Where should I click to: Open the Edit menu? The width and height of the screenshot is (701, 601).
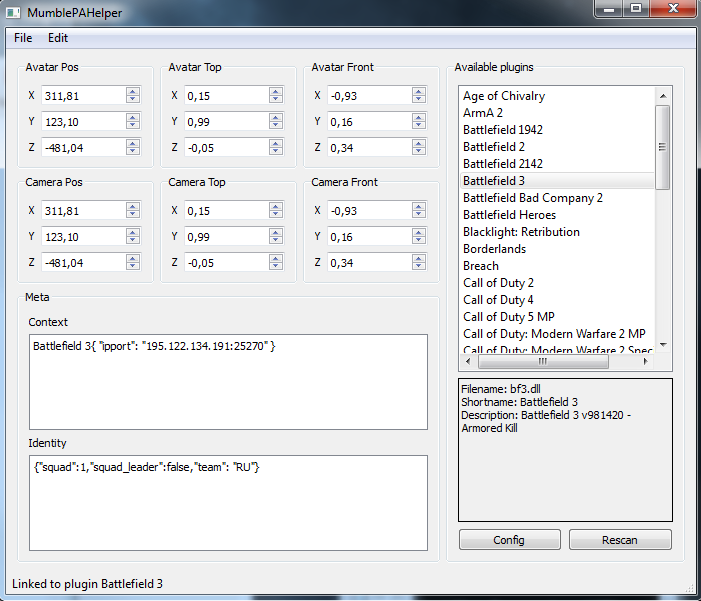[58, 38]
